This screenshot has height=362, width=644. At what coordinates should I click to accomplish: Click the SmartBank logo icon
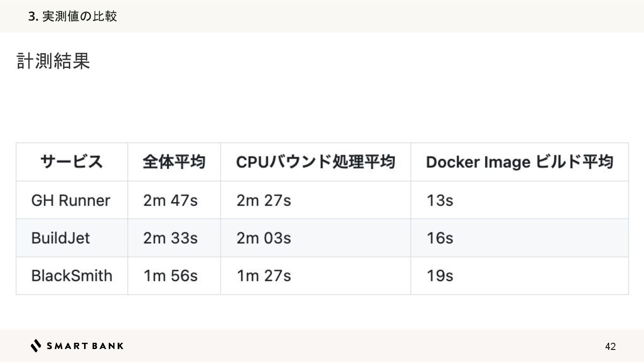36,345
